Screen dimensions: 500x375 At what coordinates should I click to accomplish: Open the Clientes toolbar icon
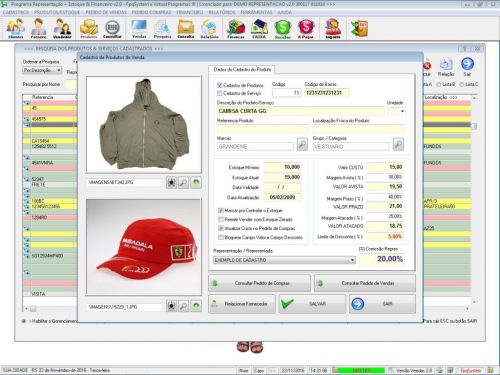pyautogui.click(x=16, y=28)
